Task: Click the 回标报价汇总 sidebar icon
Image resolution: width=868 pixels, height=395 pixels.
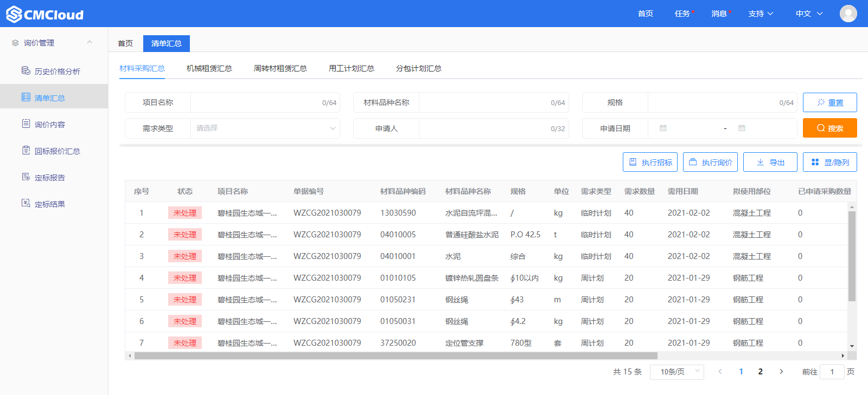Action: click(26, 151)
